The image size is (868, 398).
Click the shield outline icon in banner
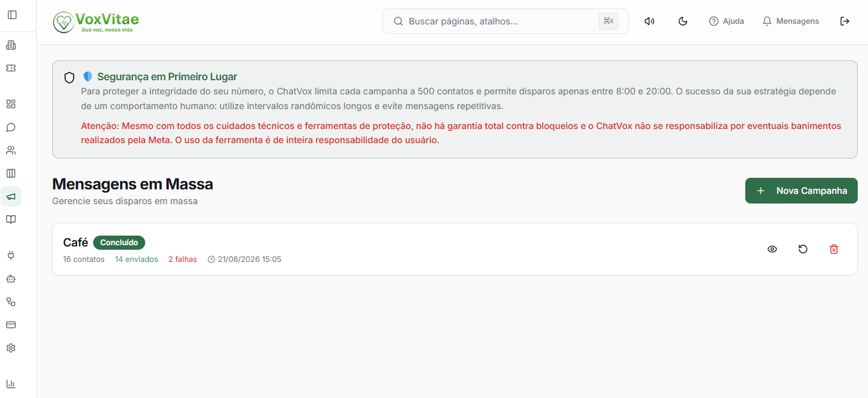[69, 78]
